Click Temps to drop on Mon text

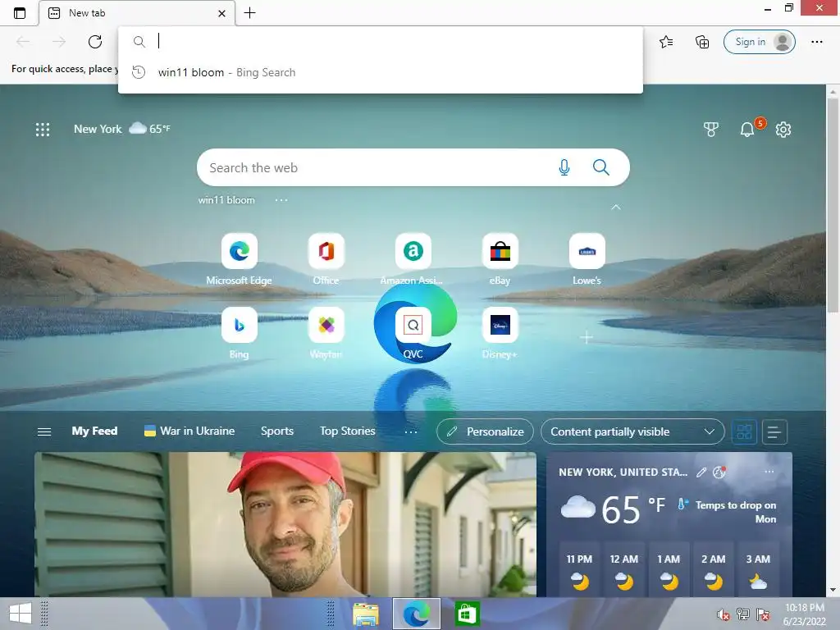click(736, 512)
